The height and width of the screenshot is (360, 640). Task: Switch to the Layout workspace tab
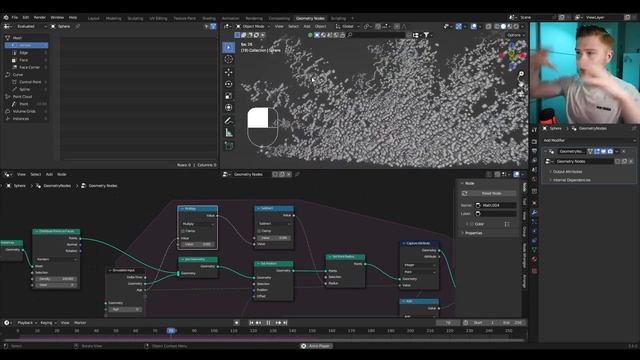tap(93, 18)
